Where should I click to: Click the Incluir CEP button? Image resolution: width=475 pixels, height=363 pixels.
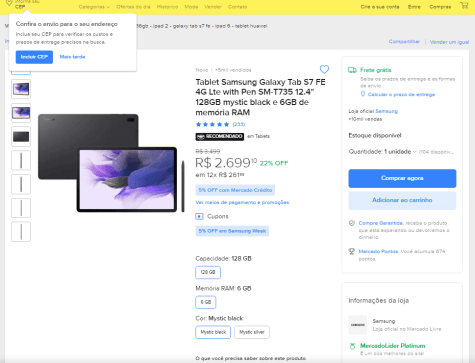point(34,57)
